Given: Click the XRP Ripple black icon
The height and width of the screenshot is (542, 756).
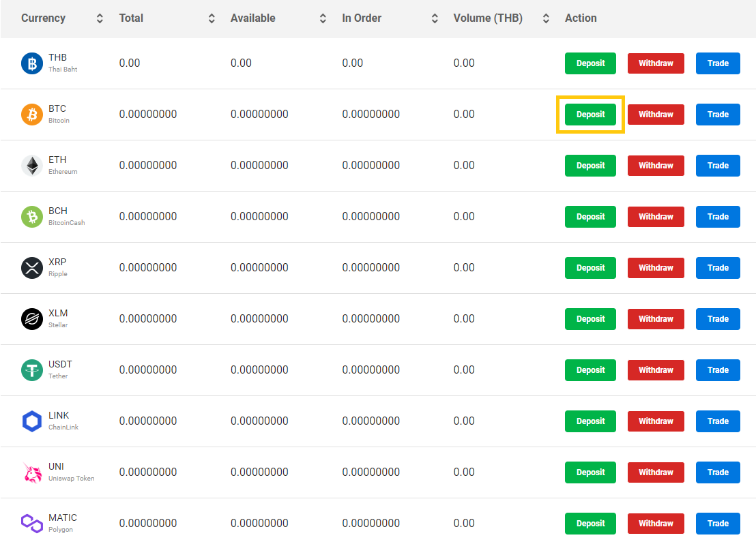Looking at the screenshot, I should click(32, 268).
